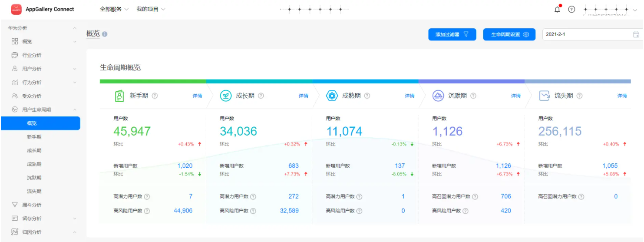This screenshot has width=644, height=242.
Task: Click the 流失期 chart icon
Action: [544, 96]
